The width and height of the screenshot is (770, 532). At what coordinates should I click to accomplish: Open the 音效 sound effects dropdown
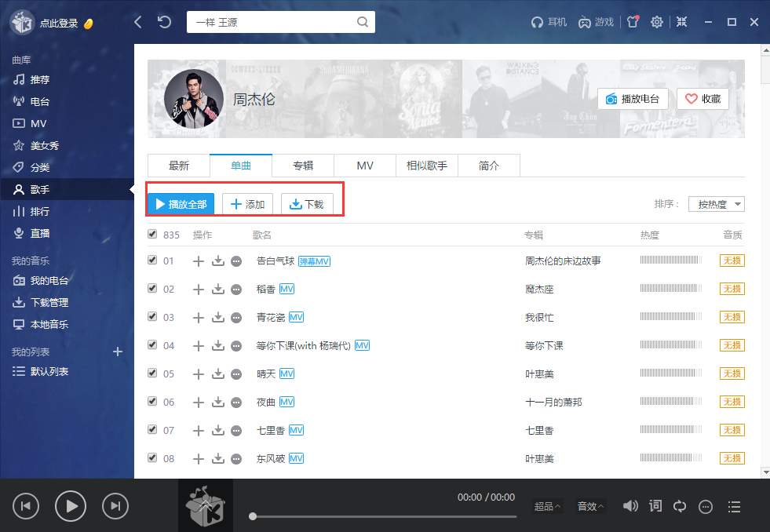click(x=589, y=506)
